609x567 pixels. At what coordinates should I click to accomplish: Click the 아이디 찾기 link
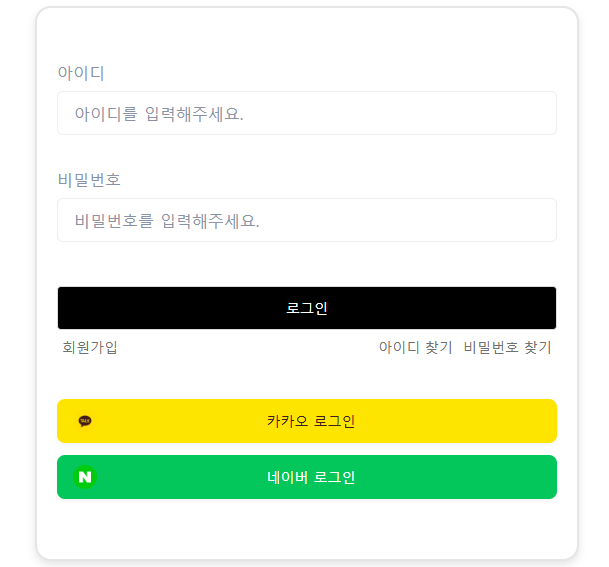pyautogui.click(x=415, y=347)
